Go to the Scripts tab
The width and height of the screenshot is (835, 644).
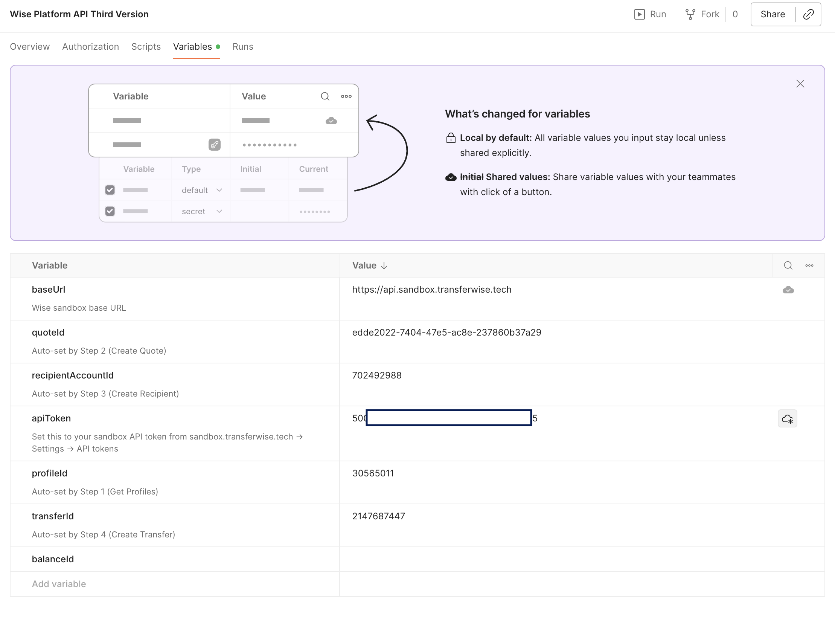146,47
